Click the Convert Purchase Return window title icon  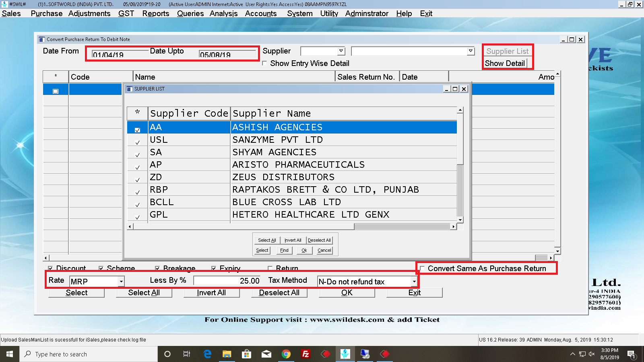(x=41, y=39)
